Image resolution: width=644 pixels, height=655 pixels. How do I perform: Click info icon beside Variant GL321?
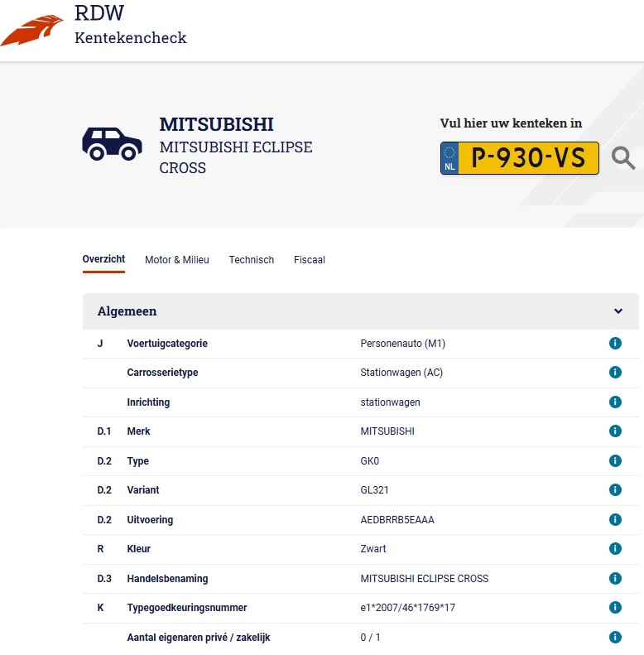coord(615,490)
